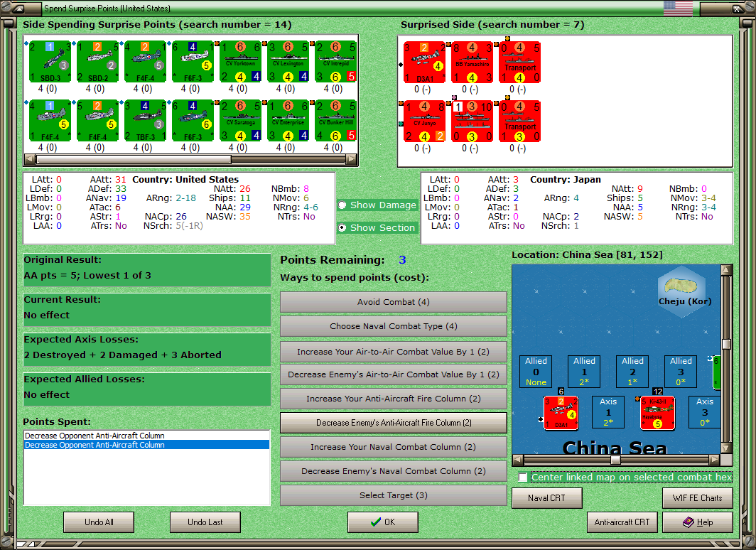Click the D3A1 counter in Surprised Side list
Screen dimensions: 756x550
[425, 63]
